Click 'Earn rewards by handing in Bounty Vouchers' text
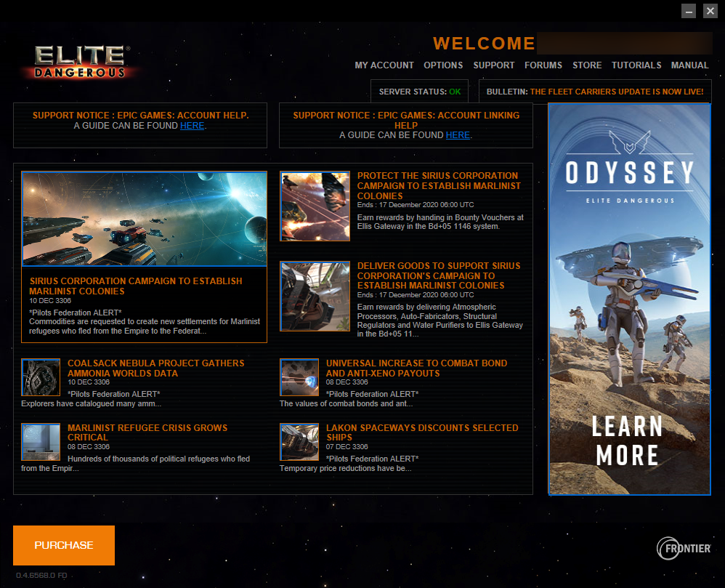 pos(440,222)
